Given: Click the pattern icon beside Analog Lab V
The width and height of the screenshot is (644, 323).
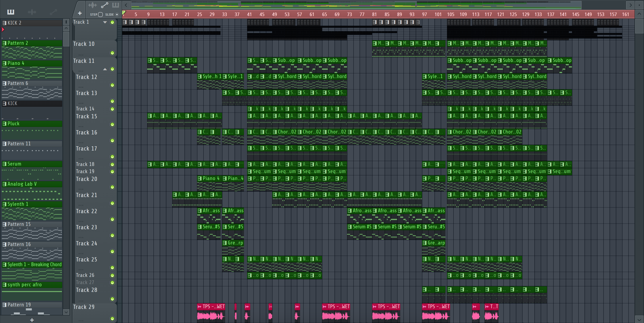Looking at the screenshot, I should [4, 184].
